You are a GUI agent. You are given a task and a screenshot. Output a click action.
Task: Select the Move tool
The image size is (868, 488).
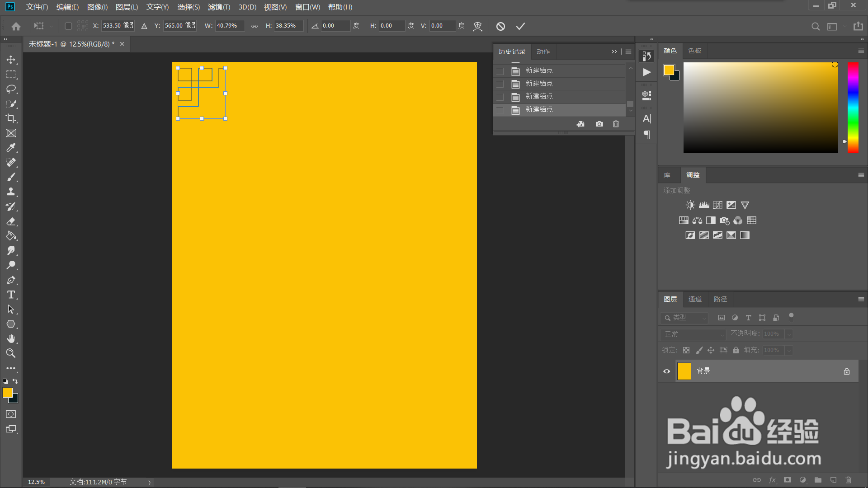click(x=11, y=60)
